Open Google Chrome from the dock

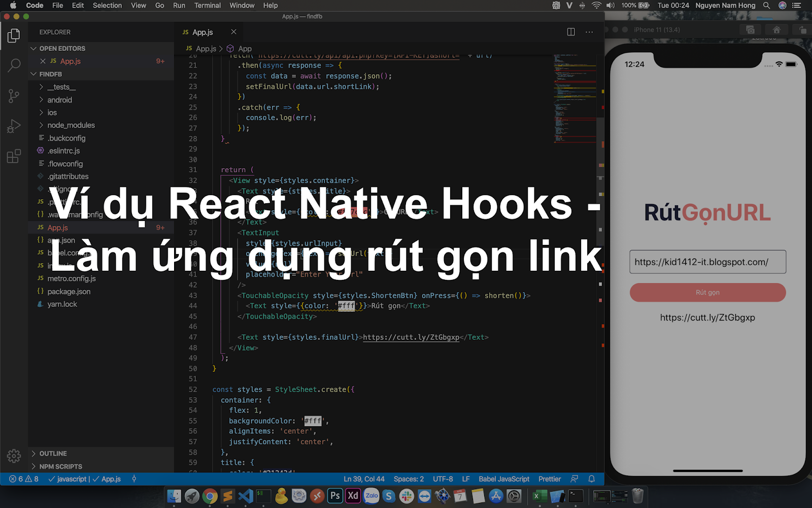tap(210, 496)
